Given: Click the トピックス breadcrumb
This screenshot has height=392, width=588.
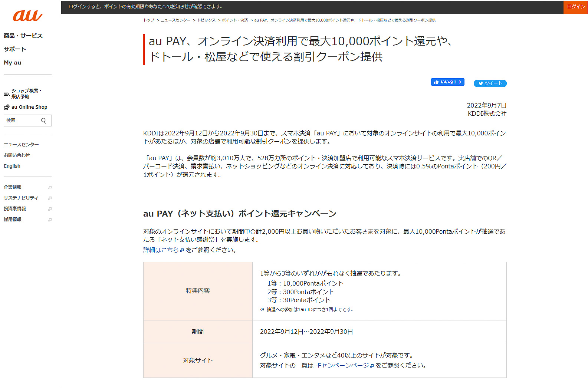Looking at the screenshot, I should click(x=206, y=20).
